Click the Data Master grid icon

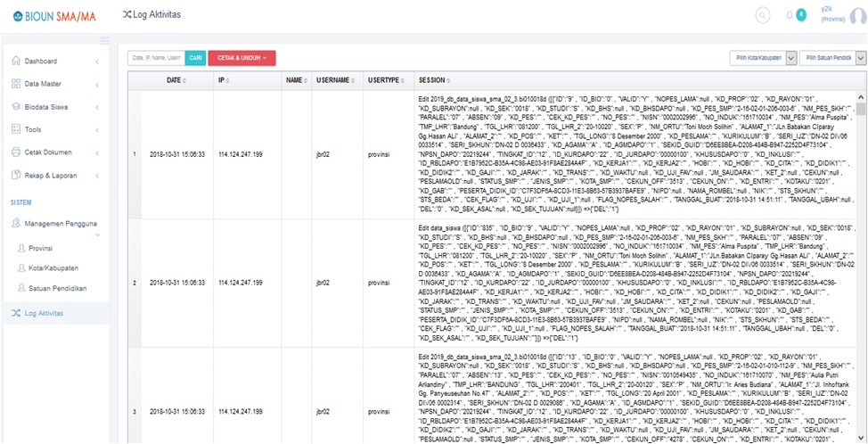[x=16, y=84]
